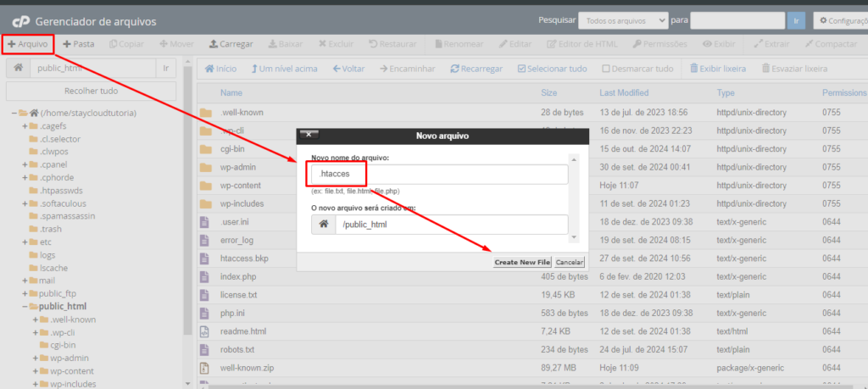Click the Novo nome do arquivo field

439,175
